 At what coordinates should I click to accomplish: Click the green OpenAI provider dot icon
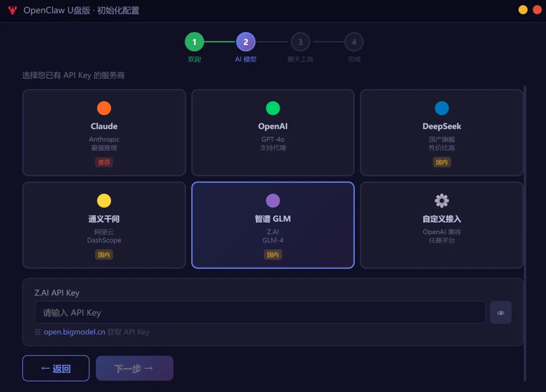pos(273,108)
